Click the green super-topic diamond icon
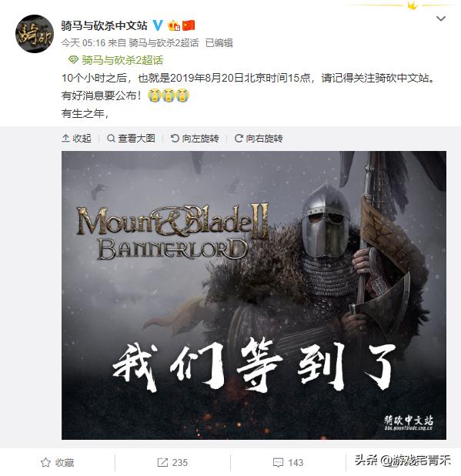This screenshot has width=461, height=476. pos(73,59)
